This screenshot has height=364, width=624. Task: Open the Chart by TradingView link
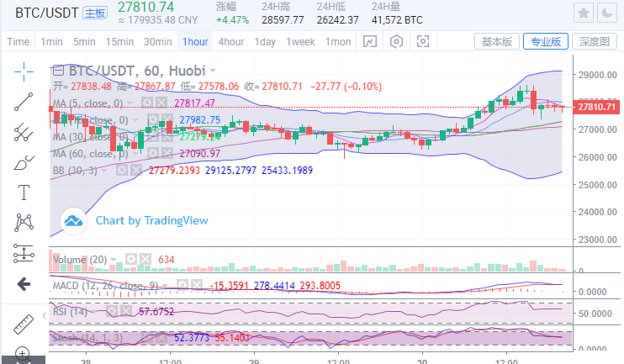[151, 220]
